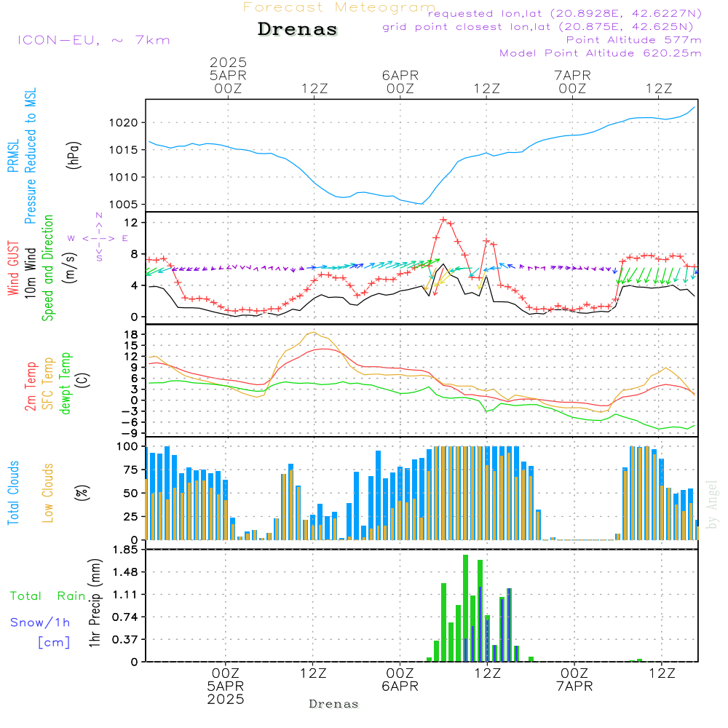The height and width of the screenshot is (728, 728).
Task: Click the 'Total Rain' green legend label
Action: (48, 596)
